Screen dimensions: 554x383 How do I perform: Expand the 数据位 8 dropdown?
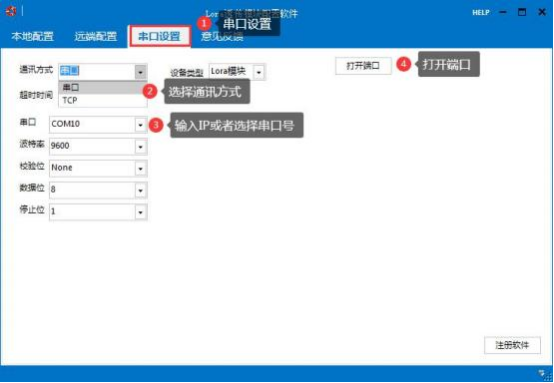point(141,190)
